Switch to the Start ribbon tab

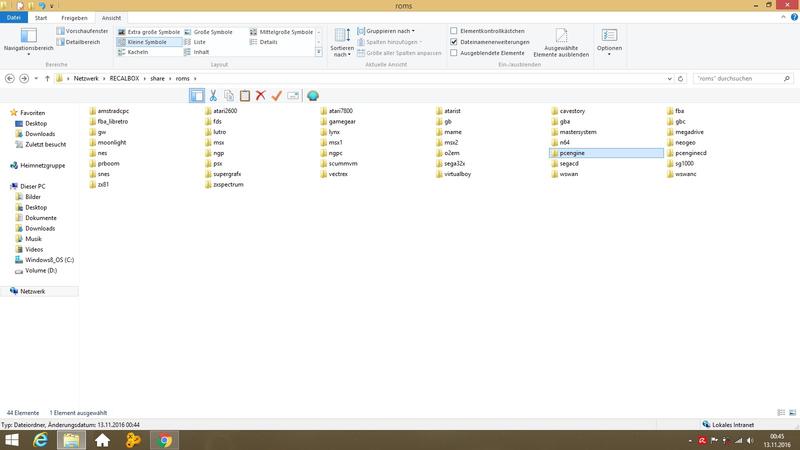coord(41,18)
